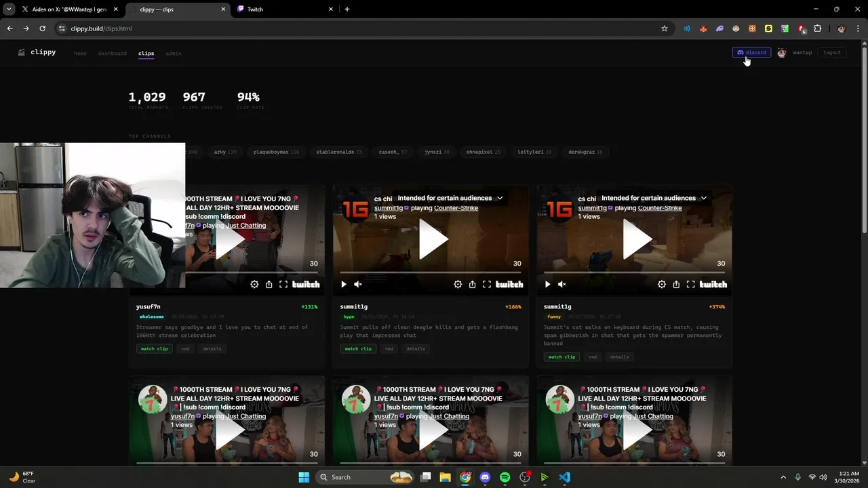The width and height of the screenshot is (868, 488).
Task: Share the yusuf7n first clip via player share icon
Action: [269, 285]
